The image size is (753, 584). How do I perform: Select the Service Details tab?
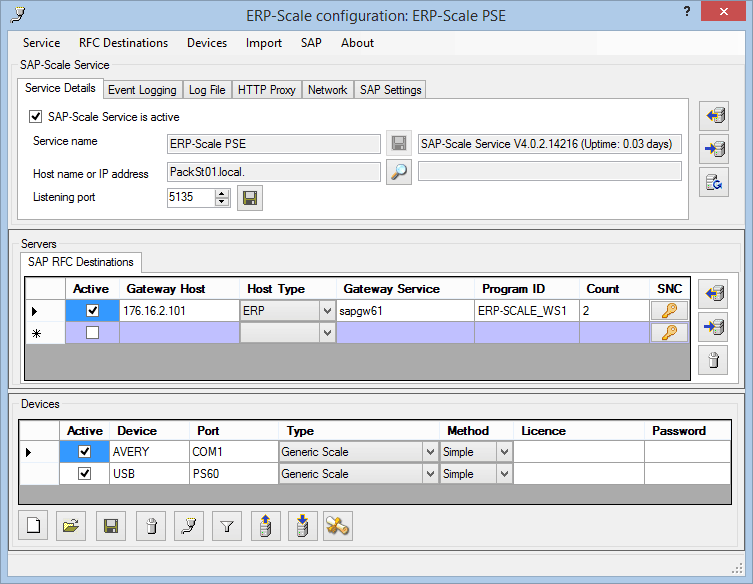pyautogui.click(x=60, y=88)
